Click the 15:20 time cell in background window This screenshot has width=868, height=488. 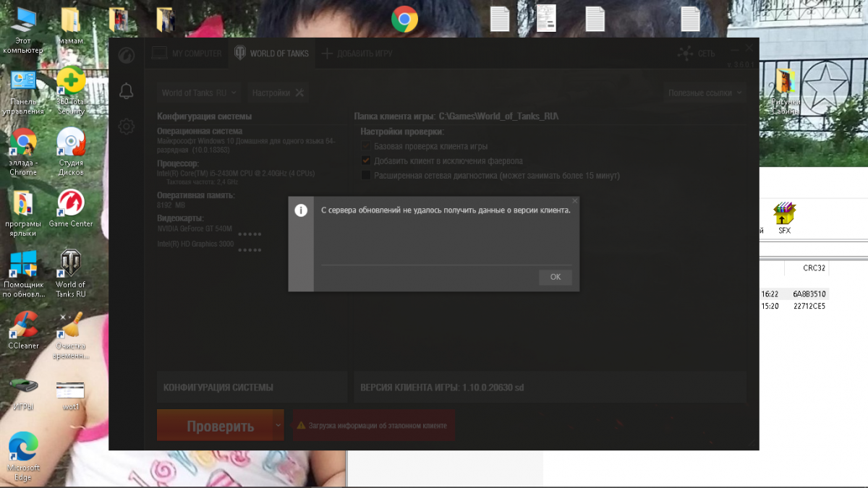tap(770, 306)
